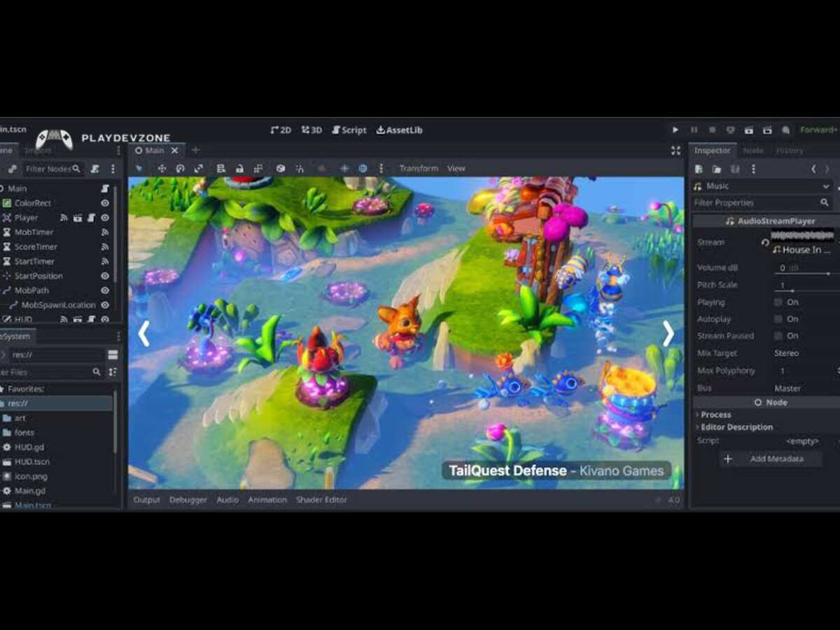Open the Script empty resource dropdown
Image resolution: width=840 pixels, height=630 pixels.
804,441
